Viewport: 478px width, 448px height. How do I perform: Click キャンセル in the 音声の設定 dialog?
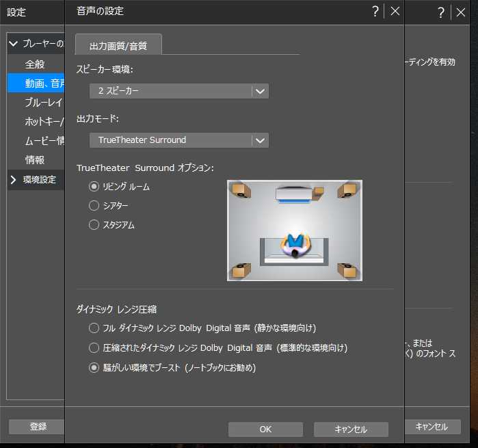[x=351, y=430]
